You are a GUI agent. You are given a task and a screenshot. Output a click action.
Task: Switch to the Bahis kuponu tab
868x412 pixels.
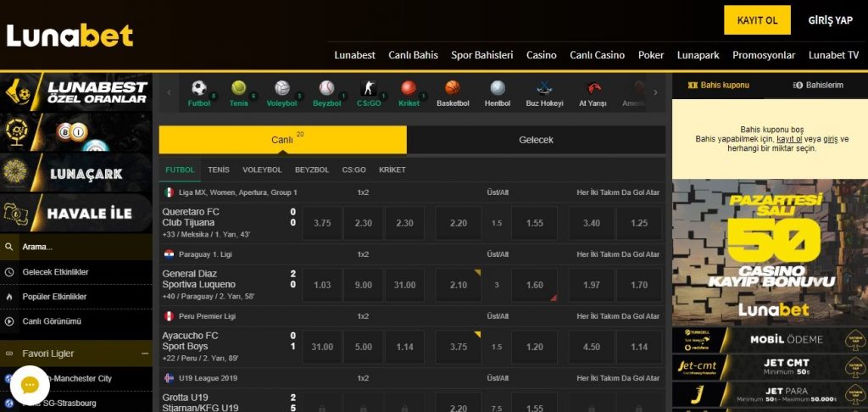click(718, 85)
